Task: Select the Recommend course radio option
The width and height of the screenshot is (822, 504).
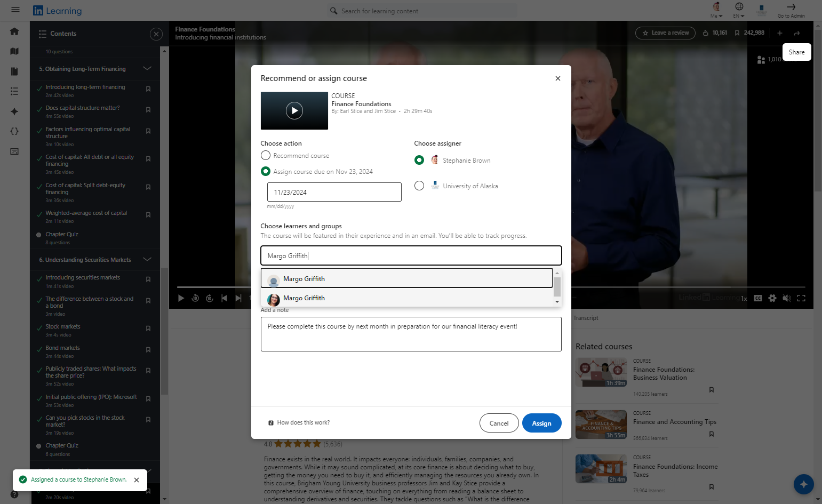Action: pos(266,155)
